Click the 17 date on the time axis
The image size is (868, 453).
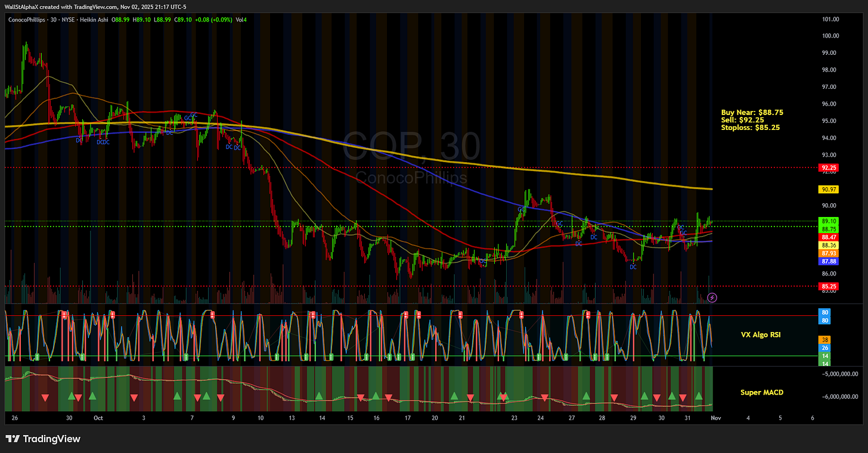408,418
